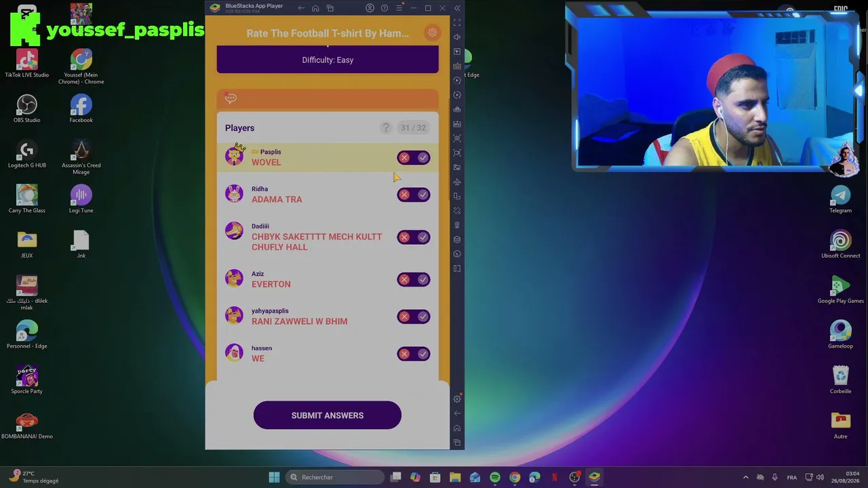Mark Pasplis answer WOVEL as correct
This screenshot has height=488, width=868.
coord(423,158)
